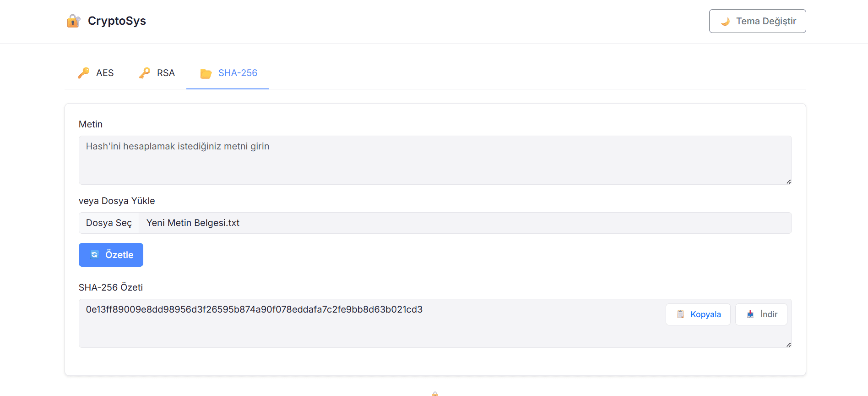Click the SHA-256 Özeti label
868x396 pixels.
pyautogui.click(x=111, y=287)
